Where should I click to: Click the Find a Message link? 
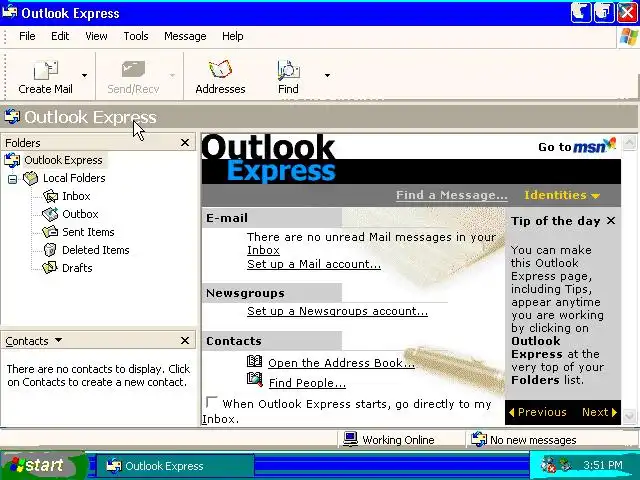[451, 195]
